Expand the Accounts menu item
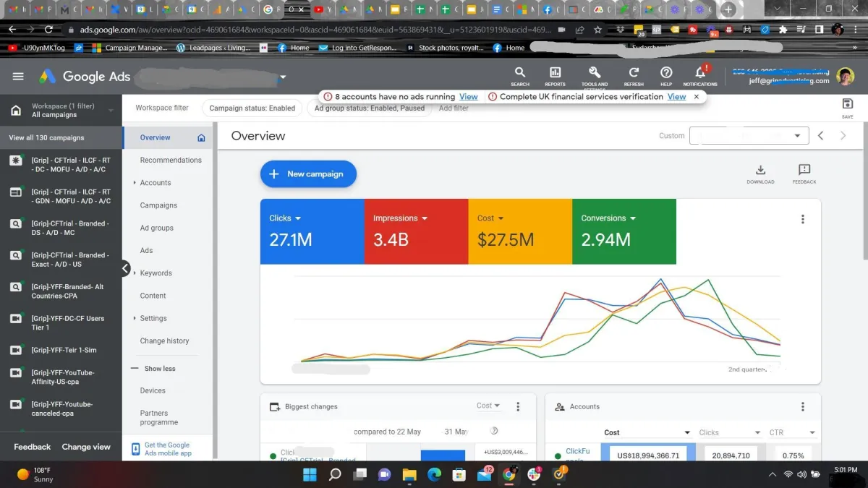The image size is (868, 488). click(x=135, y=183)
